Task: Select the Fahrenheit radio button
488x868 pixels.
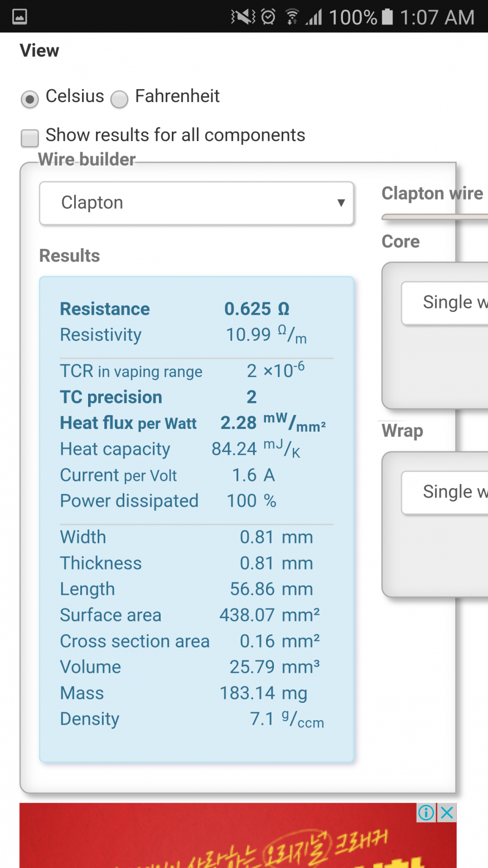Action: click(x=119, y=99)
